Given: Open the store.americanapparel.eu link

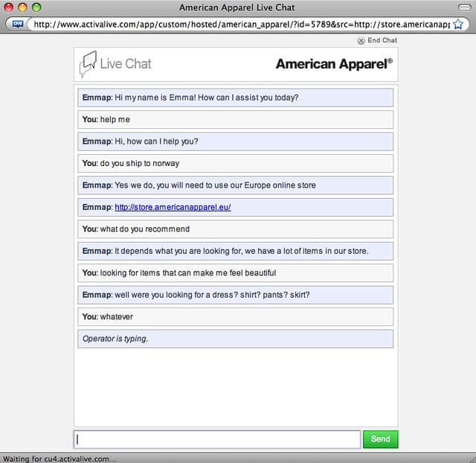Looking at the screenshot, I should pyautogui.click(x=173, y=207).
